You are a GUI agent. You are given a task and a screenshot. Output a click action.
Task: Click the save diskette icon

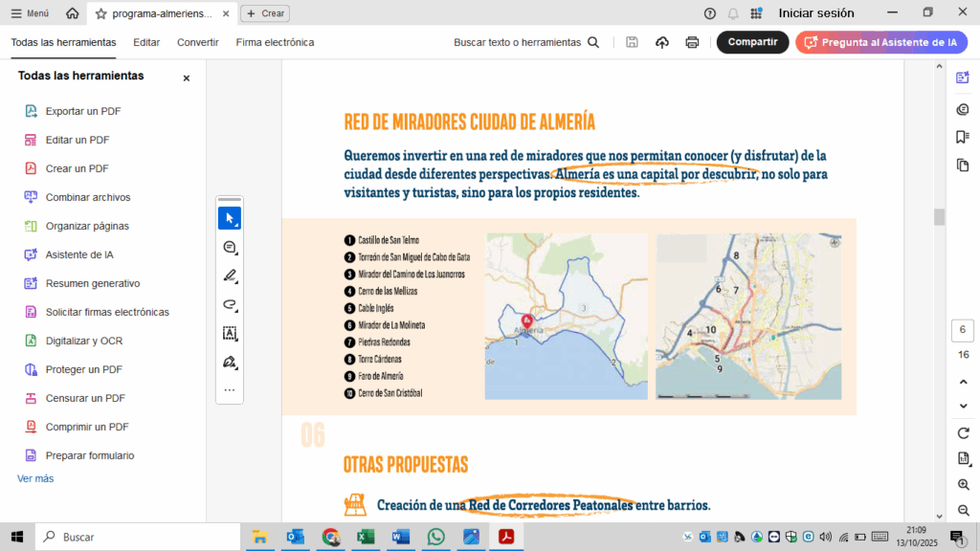click(x=632, y=42)
